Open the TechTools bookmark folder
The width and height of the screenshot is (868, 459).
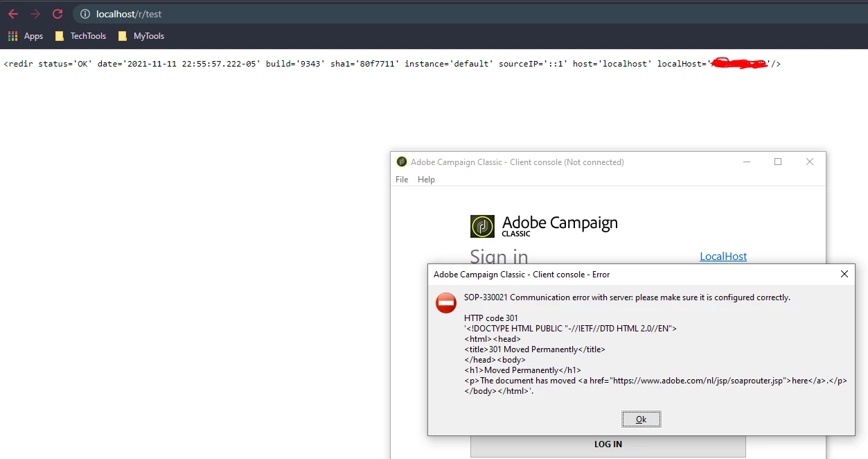pos(80,36)
